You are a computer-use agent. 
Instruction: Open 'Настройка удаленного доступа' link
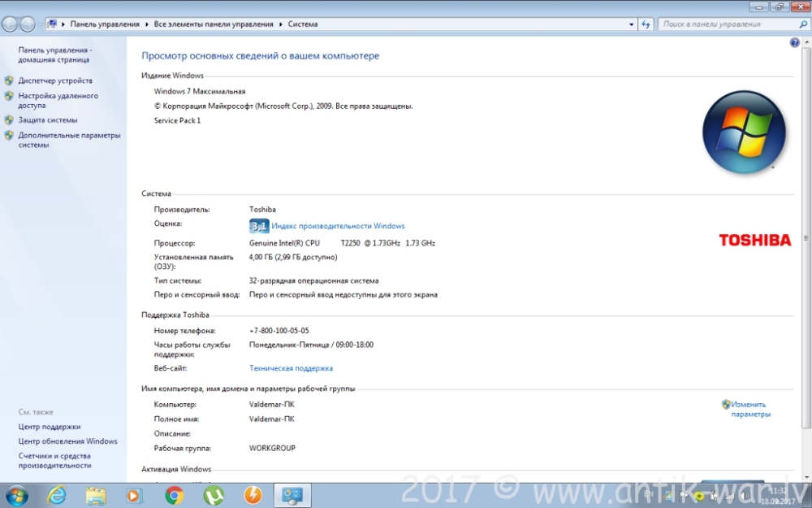tap(58, 101)
